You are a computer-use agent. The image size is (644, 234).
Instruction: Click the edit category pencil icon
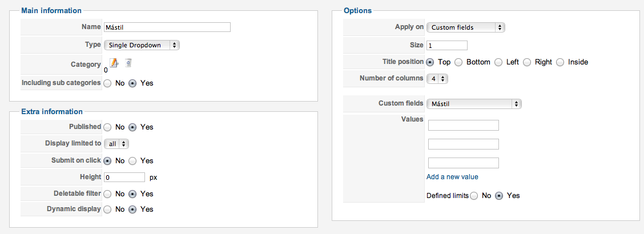tap(113, 63)
